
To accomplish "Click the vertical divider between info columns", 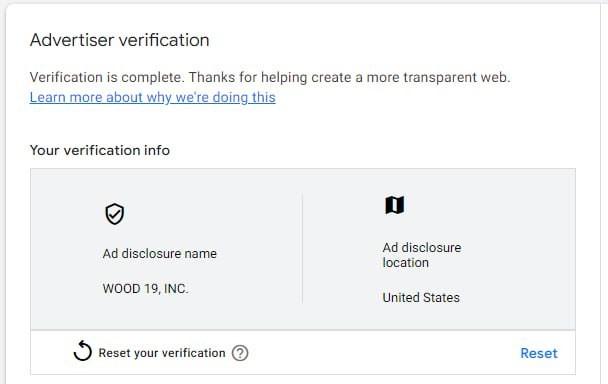I will (x=302, y=249).
